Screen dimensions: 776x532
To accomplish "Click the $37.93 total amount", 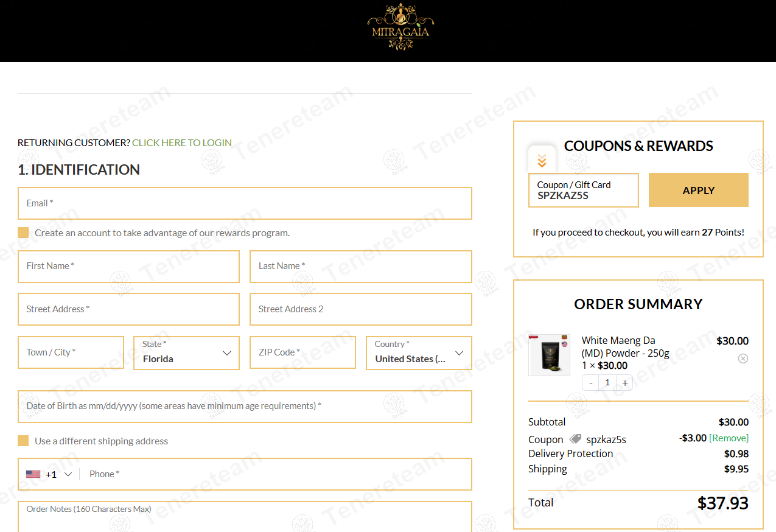I will pyautogui.click(x=723, y=503).
